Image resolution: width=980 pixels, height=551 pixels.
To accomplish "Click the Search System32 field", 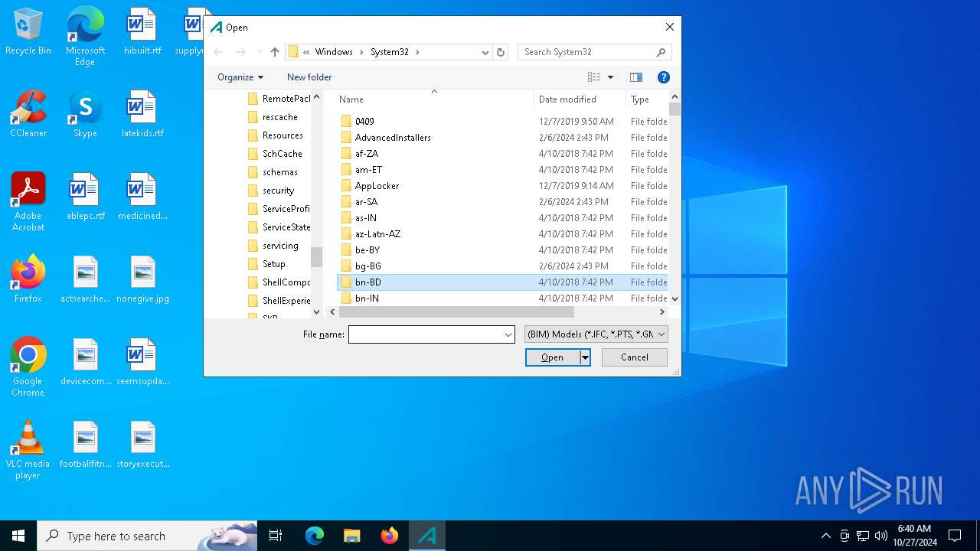I will pos(586,52).
